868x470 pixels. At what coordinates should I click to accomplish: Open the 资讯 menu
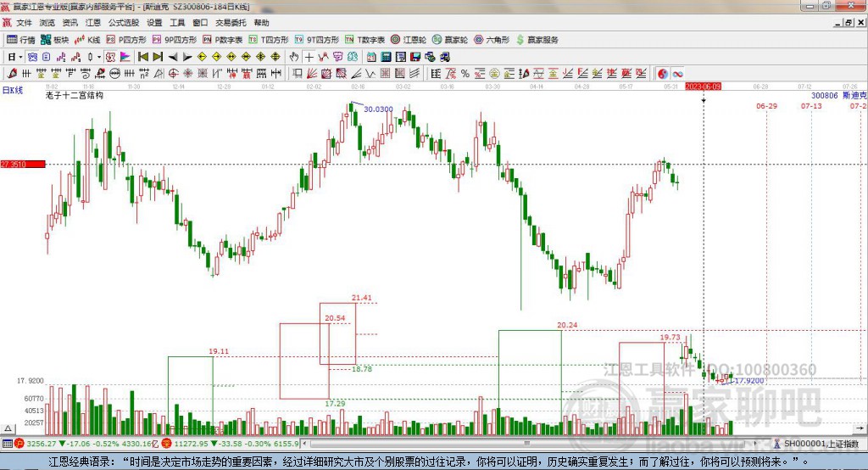pyautogui.click(x=70, y=23)
